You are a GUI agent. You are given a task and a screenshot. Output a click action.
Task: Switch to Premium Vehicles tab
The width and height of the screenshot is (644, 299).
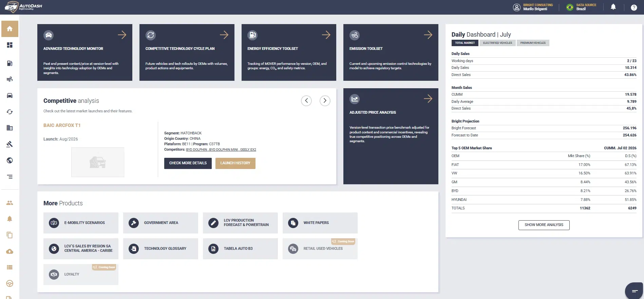click(533, 43)
